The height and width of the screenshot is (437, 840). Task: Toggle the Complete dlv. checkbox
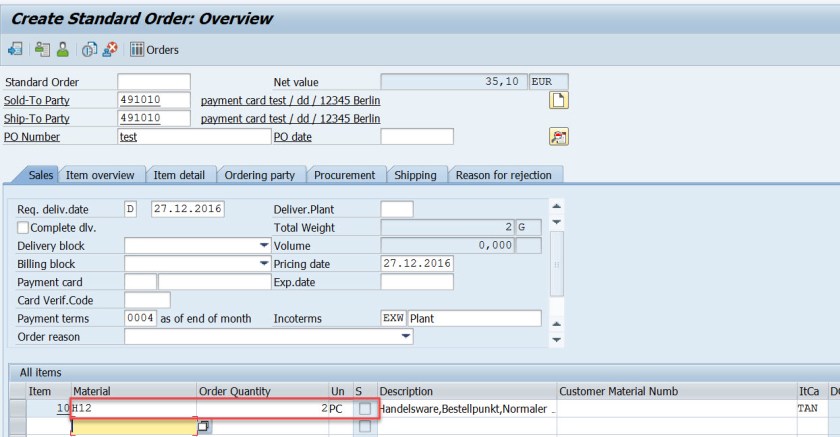pos(24,228)
